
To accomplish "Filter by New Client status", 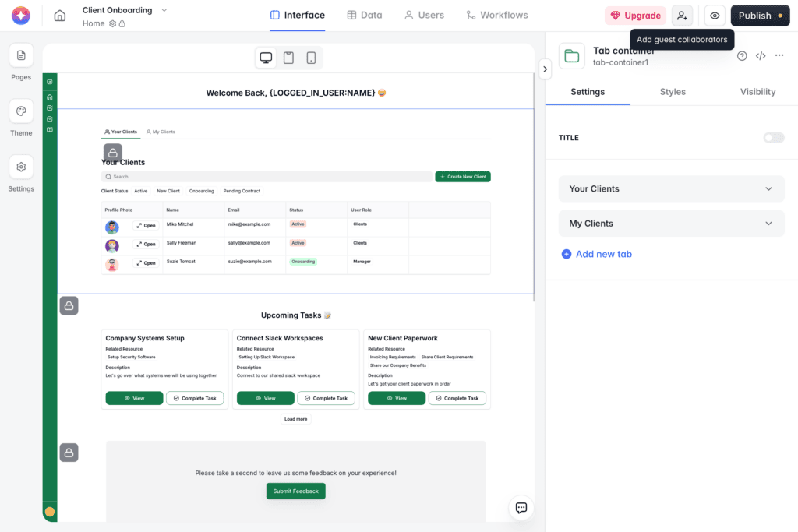I will click(x=168, y=192).
